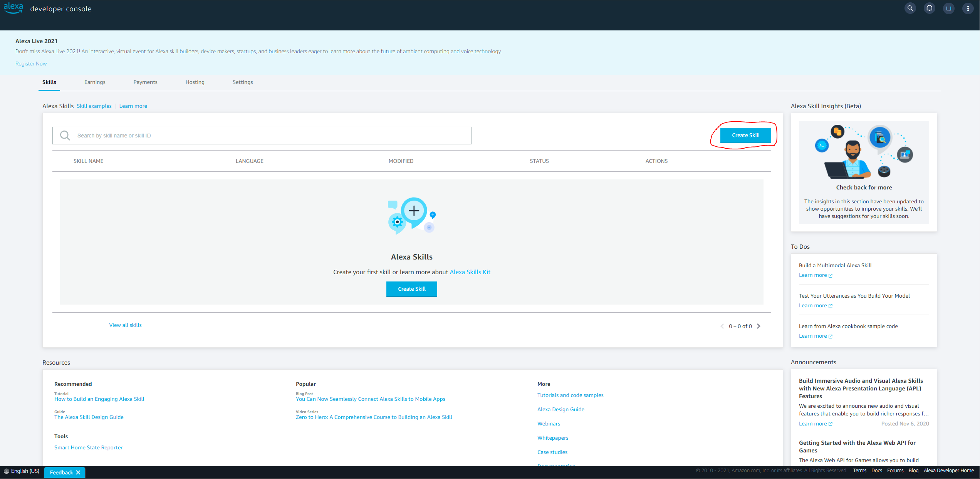Open the Skill examples link
This screenshot has height=479, width=980.
click(94, 106)
